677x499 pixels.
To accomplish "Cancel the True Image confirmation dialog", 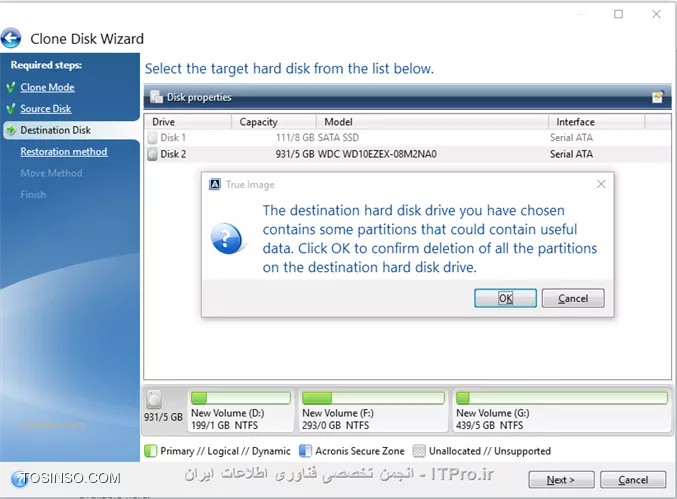I will pos(573,298).
